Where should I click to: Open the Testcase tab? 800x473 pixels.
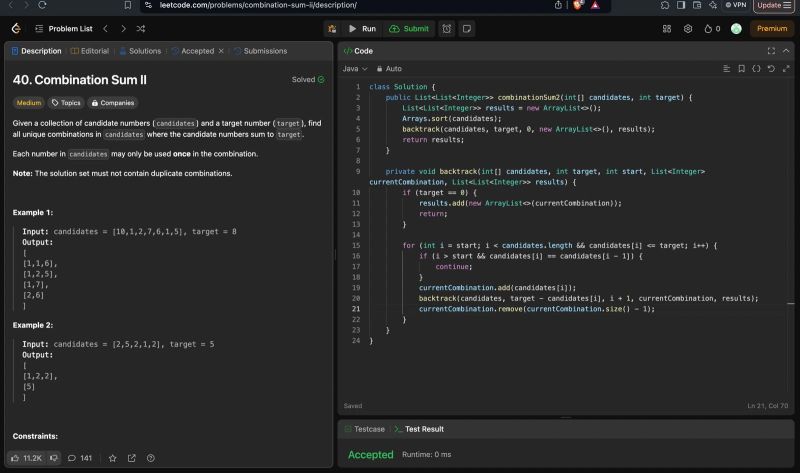click(363, 429)
